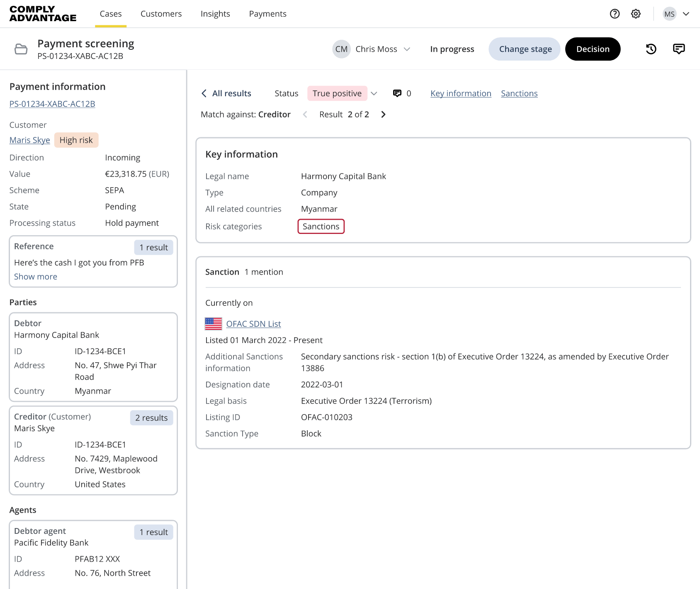
Task: Switch to the Payments tab
Action: [x=267, y=14]
